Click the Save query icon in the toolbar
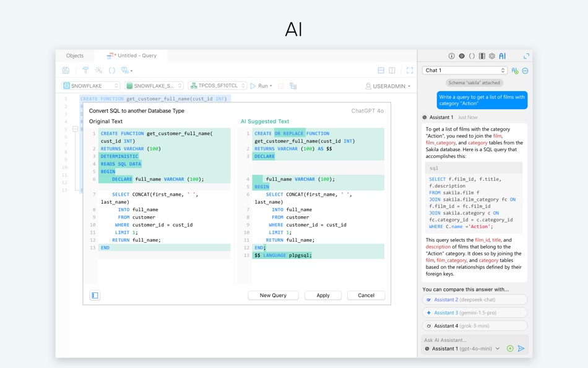This screenshot has height=368, width=588. [66, 70]
